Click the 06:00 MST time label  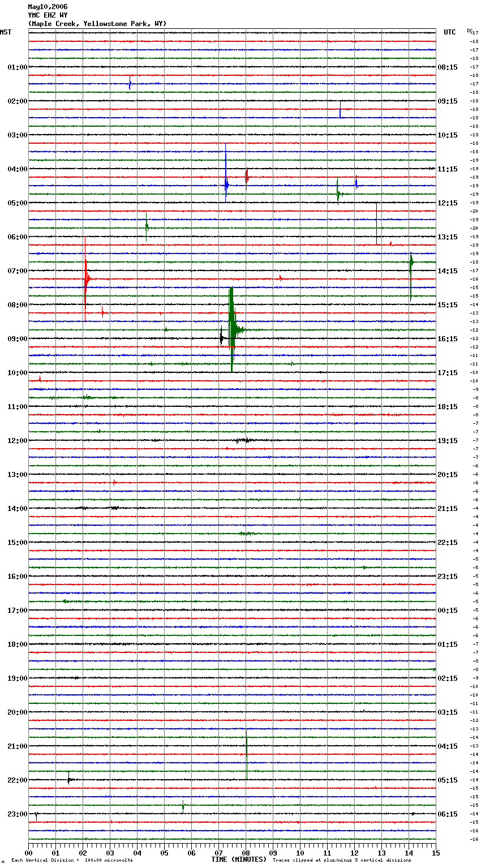click(x=18, y=237)
